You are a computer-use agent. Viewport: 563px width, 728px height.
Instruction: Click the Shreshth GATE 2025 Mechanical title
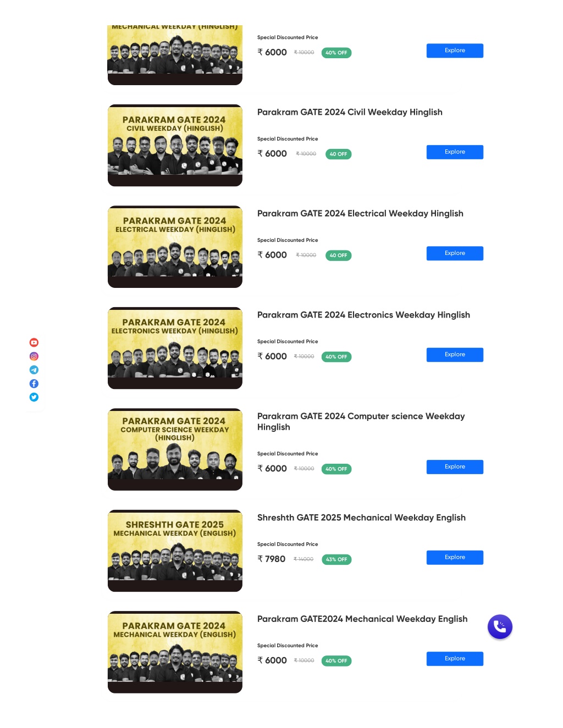coord(361,518)
